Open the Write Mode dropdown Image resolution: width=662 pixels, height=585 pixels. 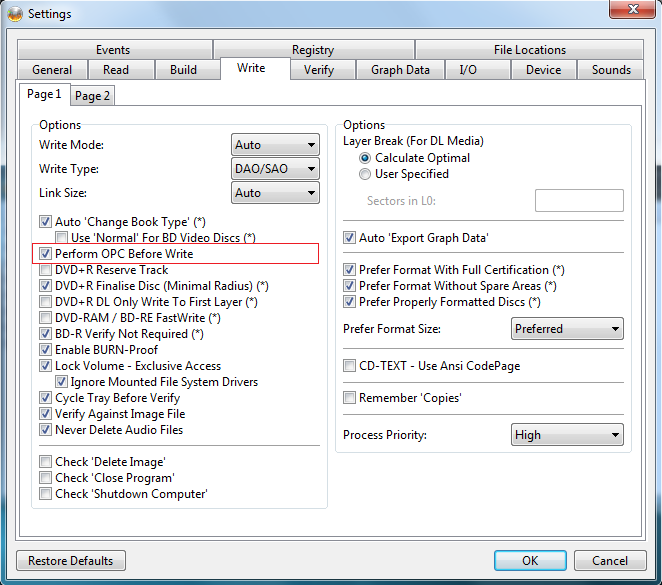tap(275, 145)
